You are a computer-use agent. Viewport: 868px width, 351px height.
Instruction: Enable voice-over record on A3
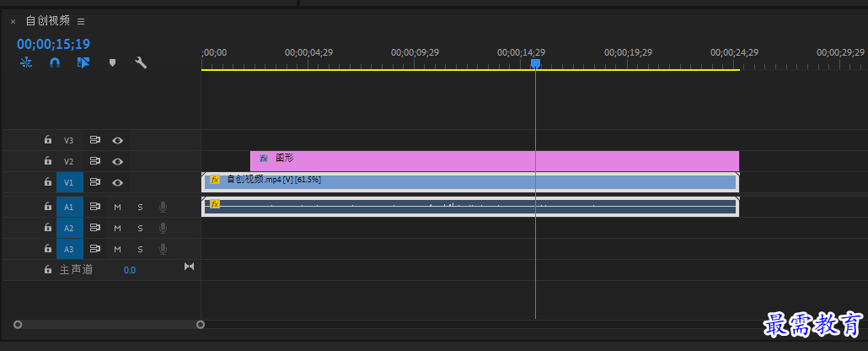(163, 249)
